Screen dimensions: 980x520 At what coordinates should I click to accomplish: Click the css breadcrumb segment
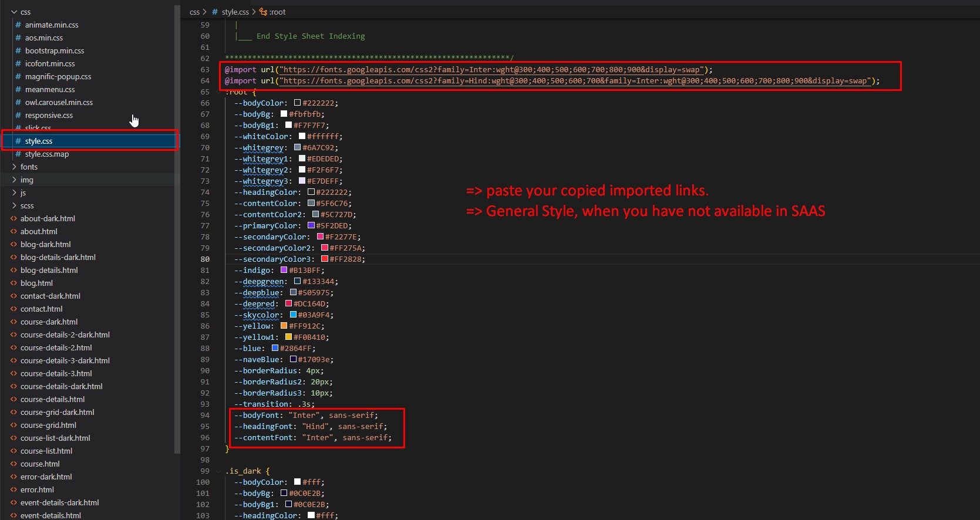click(x=194, y=12)
